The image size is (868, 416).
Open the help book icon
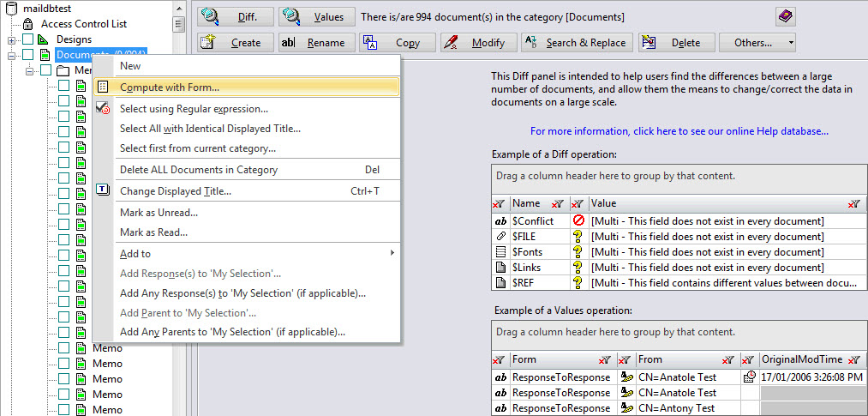[785, 16]
